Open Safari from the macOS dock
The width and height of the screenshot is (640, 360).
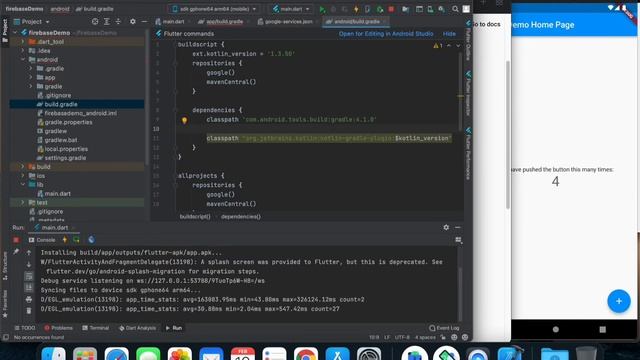[x=117, y=354]
